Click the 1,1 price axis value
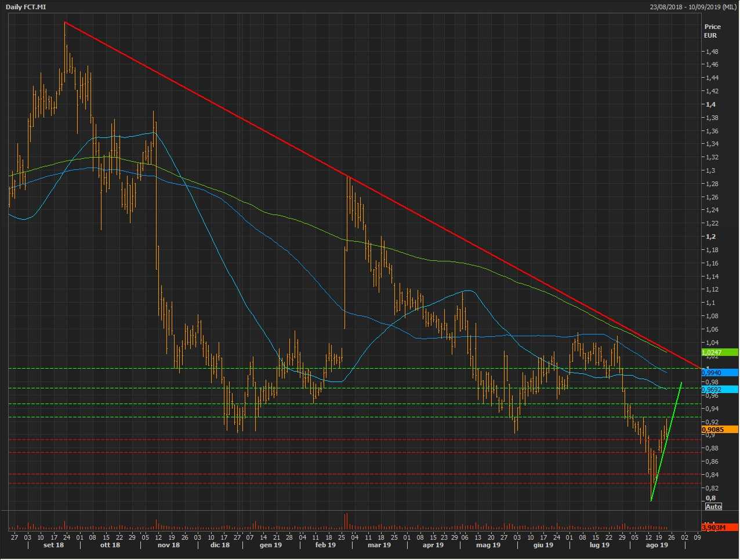Image resolution: width=740 pixels, height=560 pixels. point(710,303)
